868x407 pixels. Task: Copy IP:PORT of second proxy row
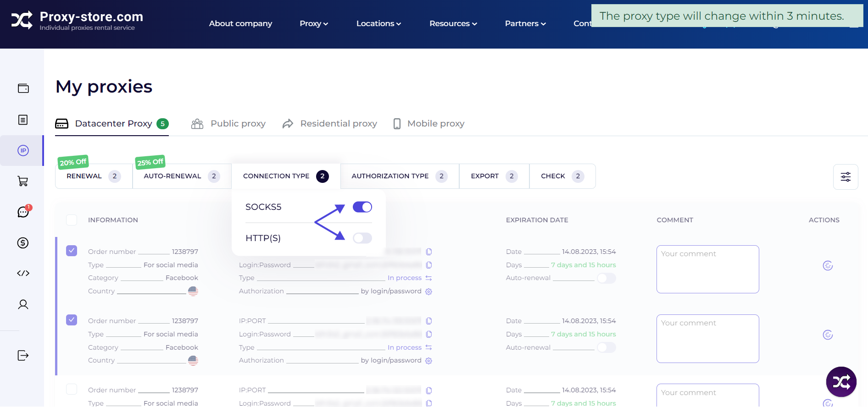429,321
